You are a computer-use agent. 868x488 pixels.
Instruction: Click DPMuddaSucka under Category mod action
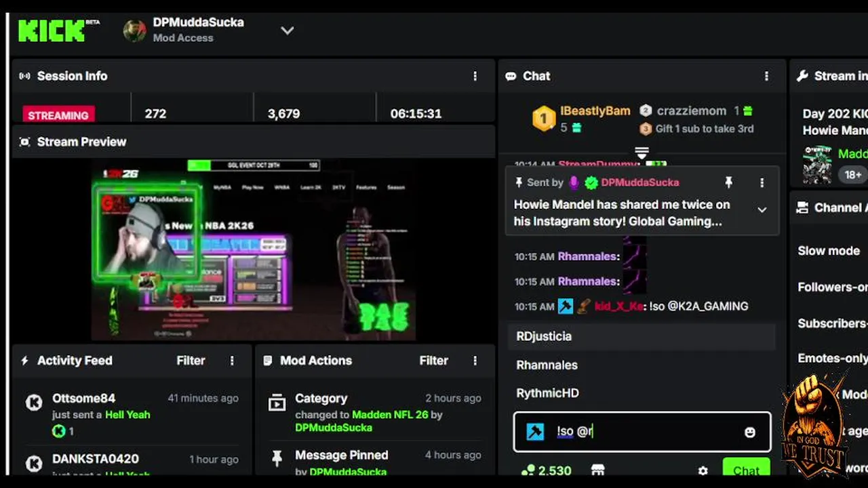(x=334, y=428)
